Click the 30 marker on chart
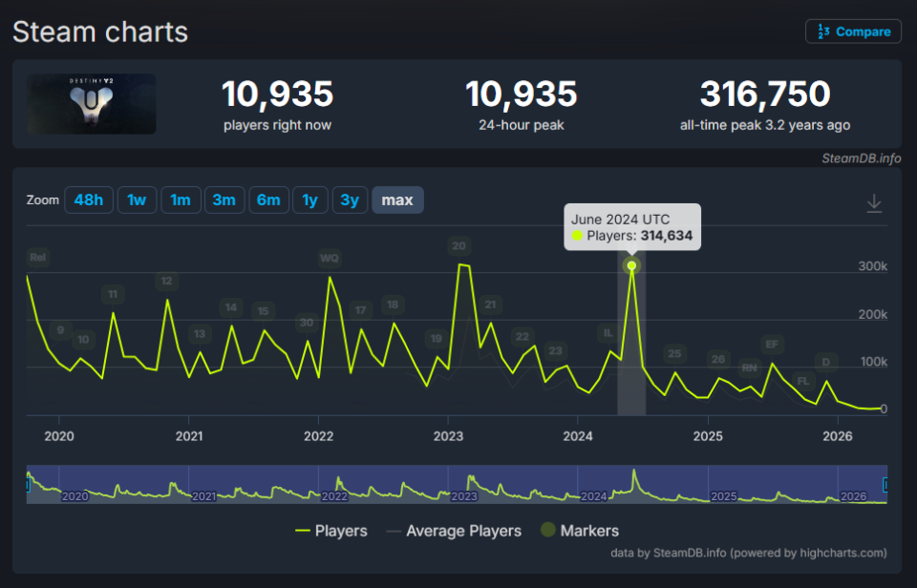 pyautogui.click(x=307, y=323)
